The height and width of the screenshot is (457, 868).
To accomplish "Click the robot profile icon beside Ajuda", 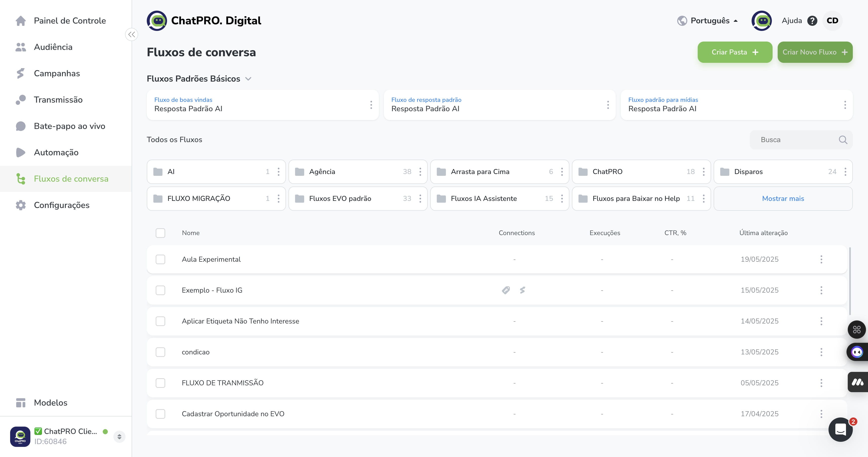I will [x=761, y=21].
